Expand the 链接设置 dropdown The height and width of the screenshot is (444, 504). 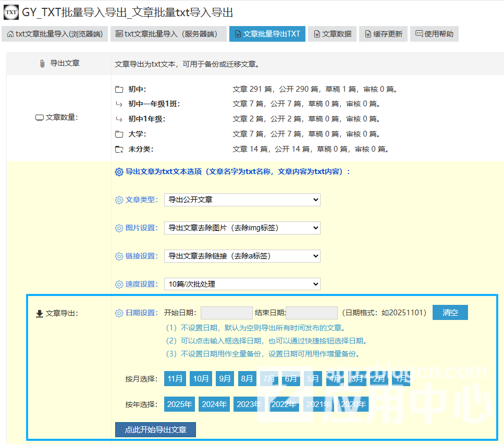click(x=242, y=256)
